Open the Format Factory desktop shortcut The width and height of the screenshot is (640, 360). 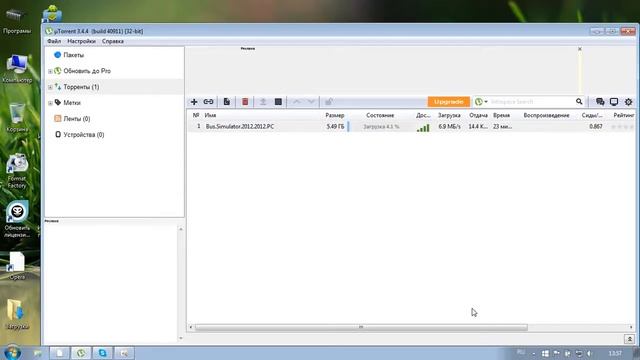click(17, 171)
